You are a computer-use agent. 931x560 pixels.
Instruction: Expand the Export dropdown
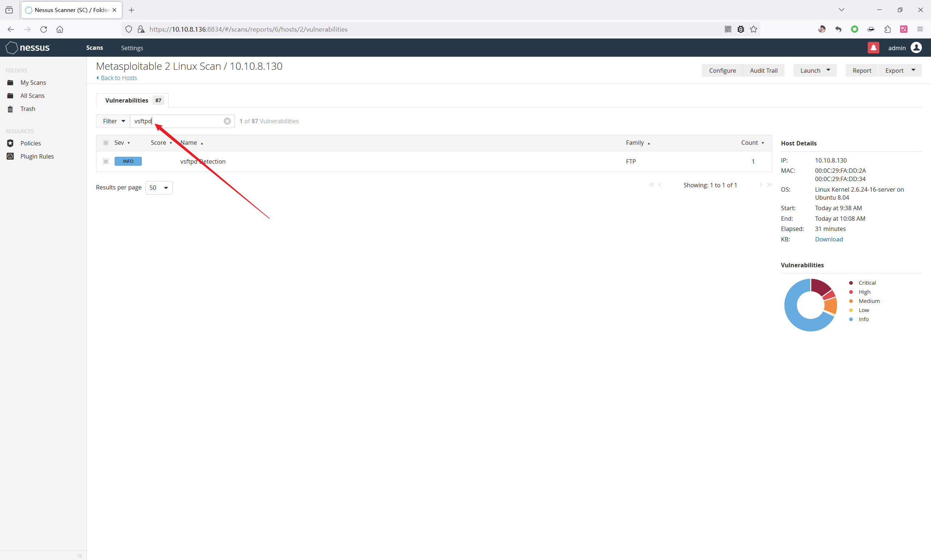(900, 71)
